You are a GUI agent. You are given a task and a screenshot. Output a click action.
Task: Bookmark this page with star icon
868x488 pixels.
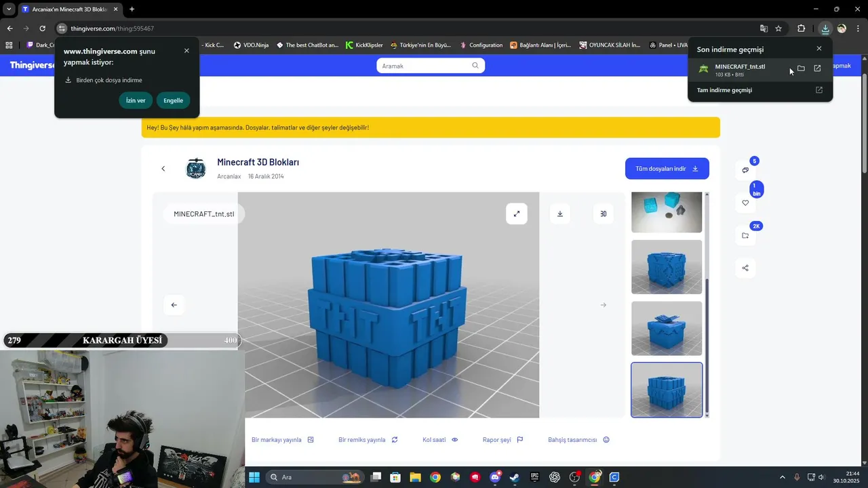coord(778,28)
